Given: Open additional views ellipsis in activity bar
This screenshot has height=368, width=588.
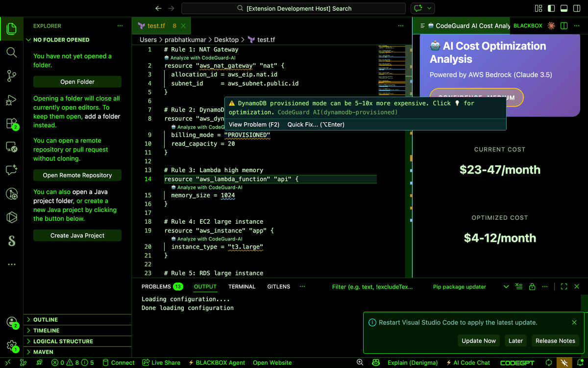Looking at the screenshot, I should click(12, 264).
